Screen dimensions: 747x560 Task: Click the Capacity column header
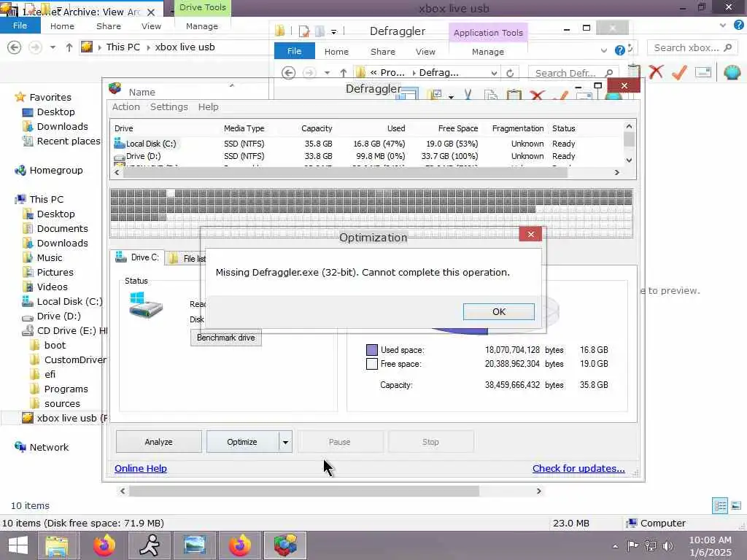tap(317, 128)
